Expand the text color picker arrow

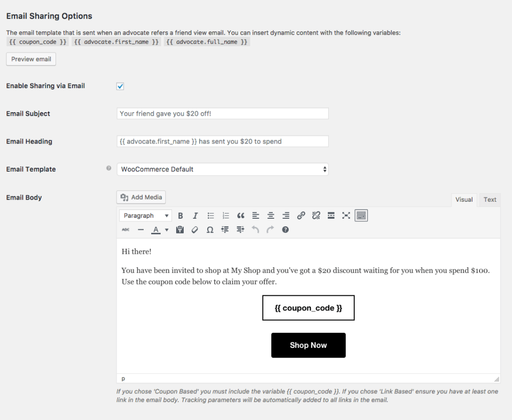(167, 230)
